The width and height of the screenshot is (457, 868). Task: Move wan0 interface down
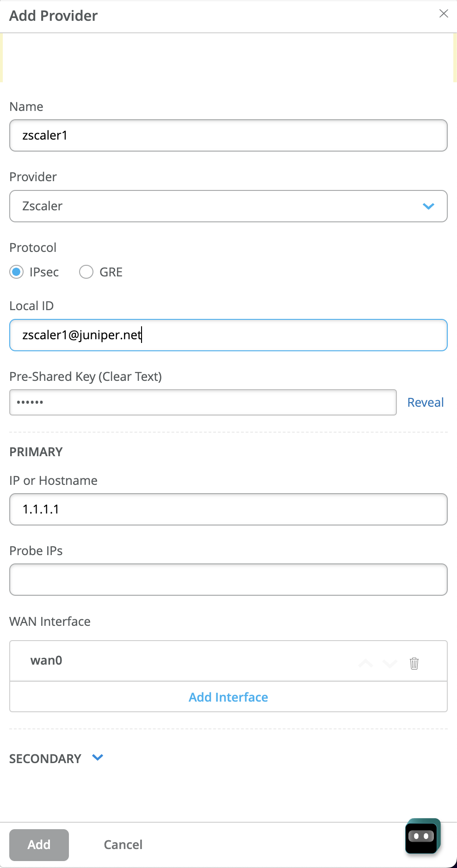click(x=390, y=663)
